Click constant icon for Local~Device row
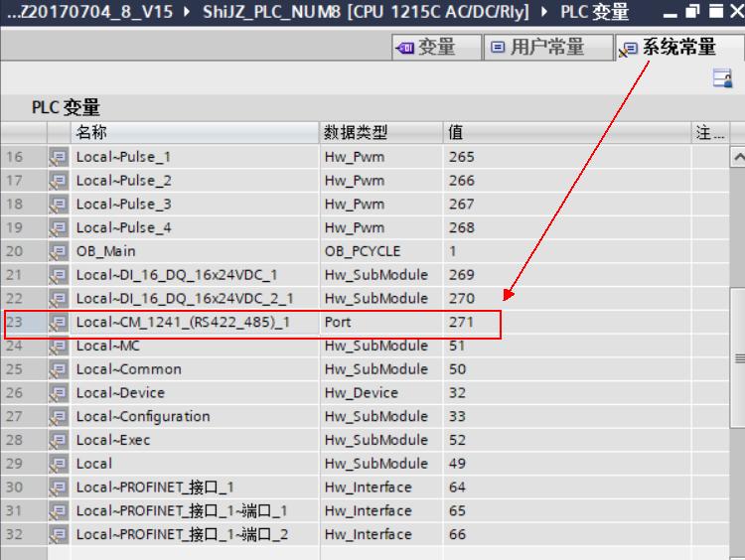745x560 pixels. coord(59,393)
